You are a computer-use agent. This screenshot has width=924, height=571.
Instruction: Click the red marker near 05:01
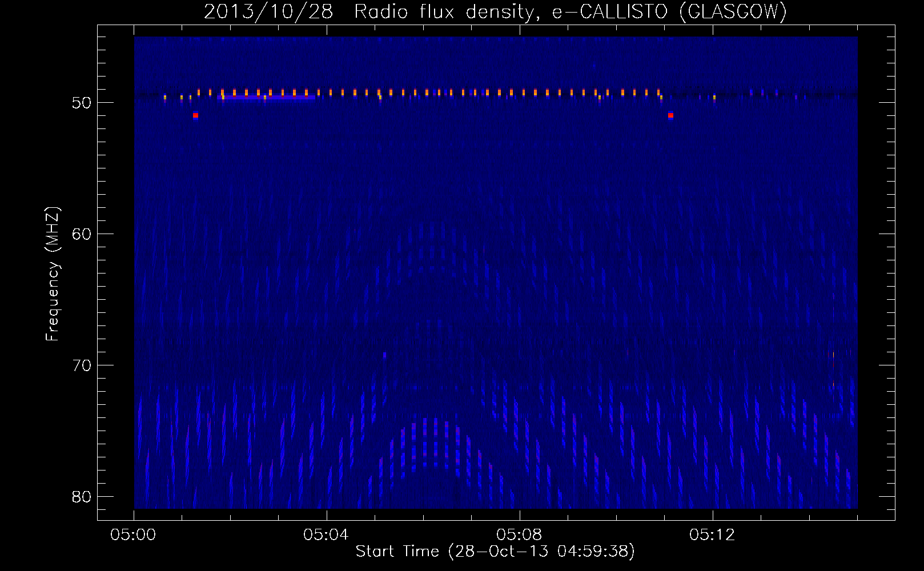tap(195, 115)
